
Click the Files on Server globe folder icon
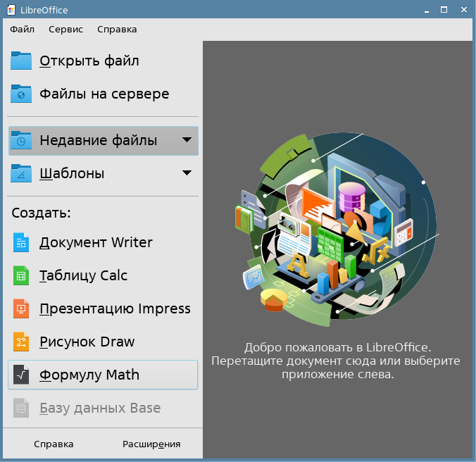[22, 94]
